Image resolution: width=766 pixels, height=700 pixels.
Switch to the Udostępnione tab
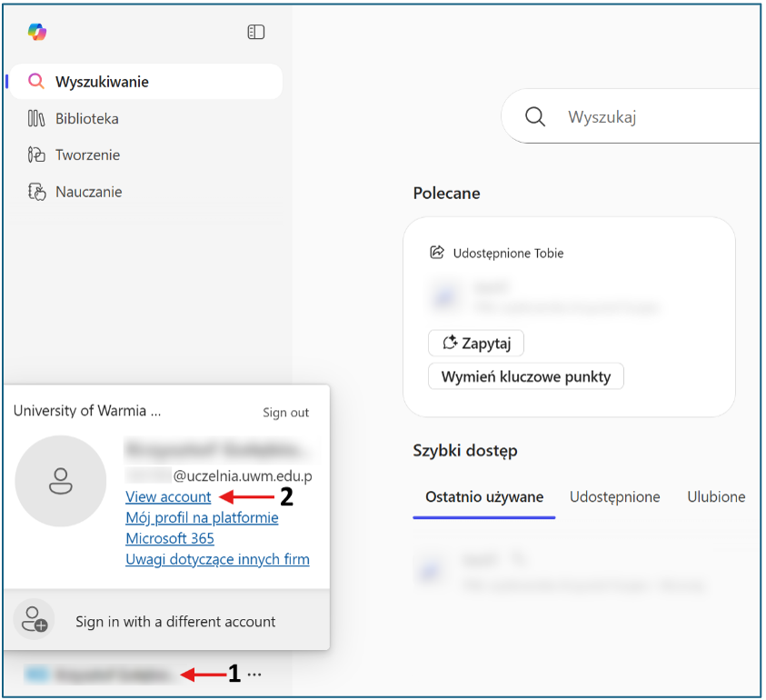pos(614,496)
